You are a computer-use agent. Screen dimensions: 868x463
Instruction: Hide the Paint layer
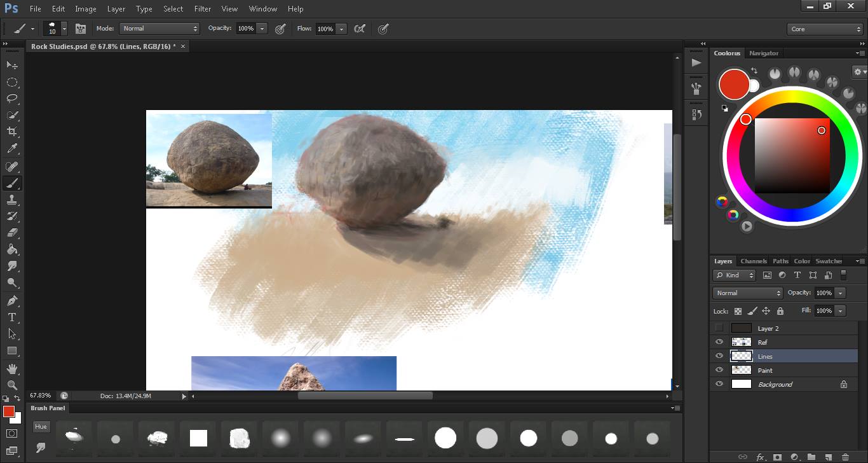click(x=719, y=370)
